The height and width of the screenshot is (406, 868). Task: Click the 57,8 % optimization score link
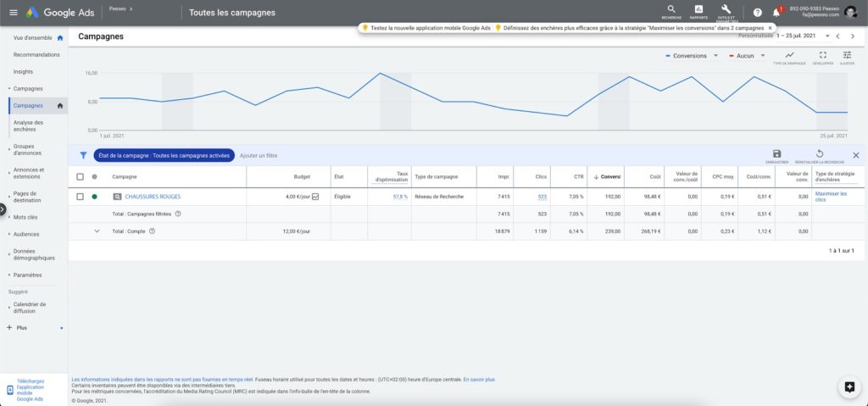[400, 197]
